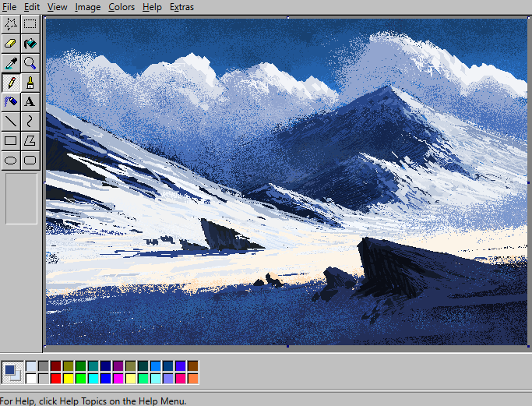The height and width of the screenshot is (406, 532).
Task: Select the teal color swatch
Action: (93, 366)
